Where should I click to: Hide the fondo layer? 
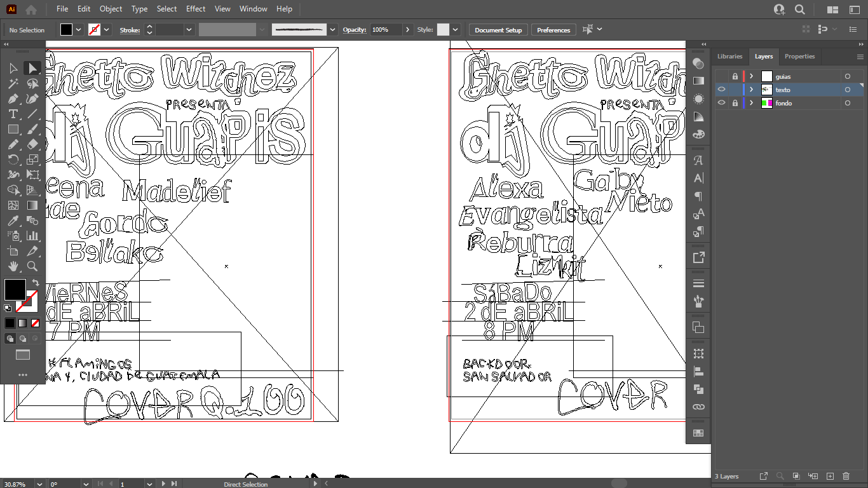pos(721,103)
